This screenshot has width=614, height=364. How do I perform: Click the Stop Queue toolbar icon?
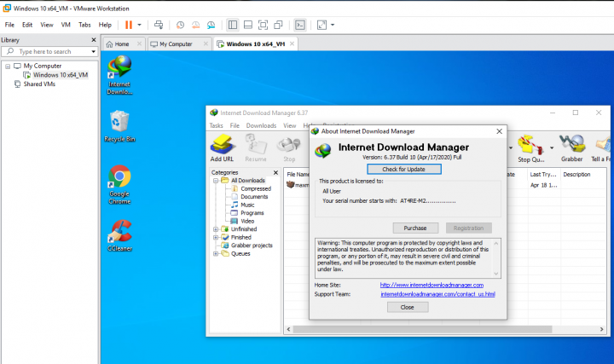coord(531,148)
